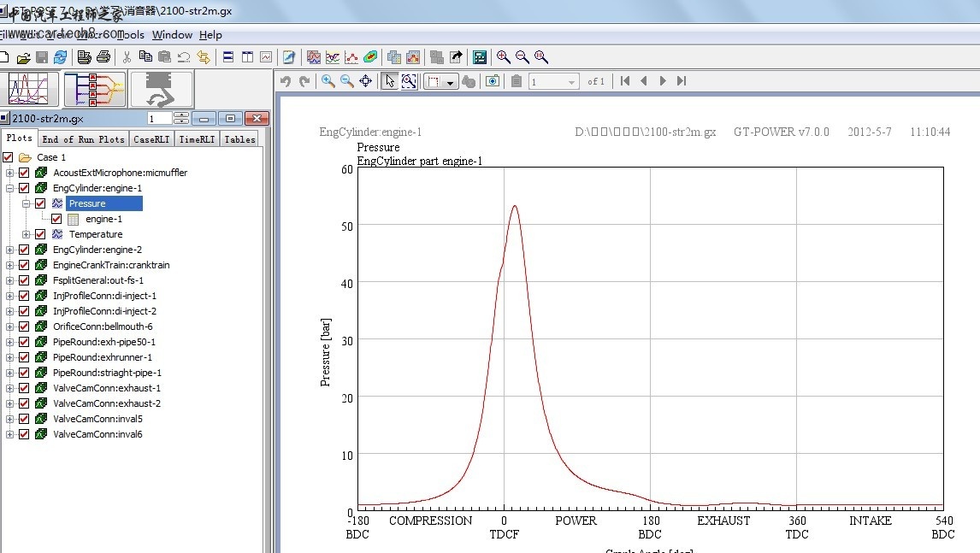Open the plots view large icon
The height and width of the screenshot is (553, 980).
tap(29, 89)
